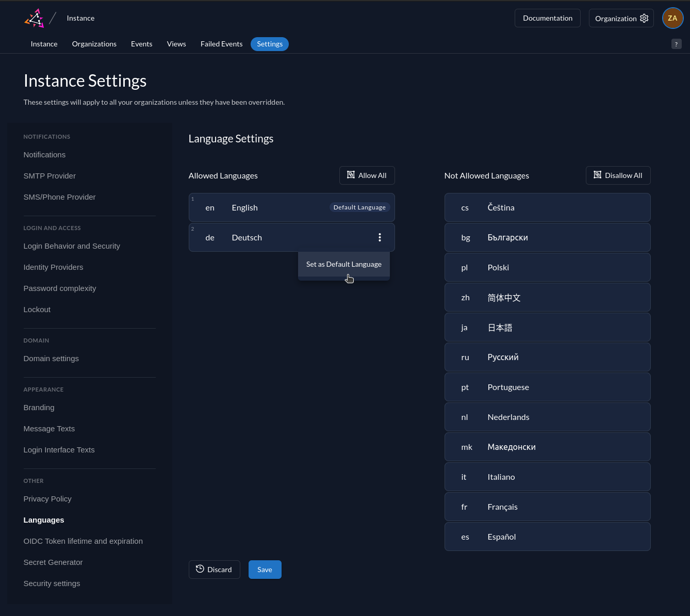
Task: Open the question mark help icon
Action: click(x=676, y=44)
